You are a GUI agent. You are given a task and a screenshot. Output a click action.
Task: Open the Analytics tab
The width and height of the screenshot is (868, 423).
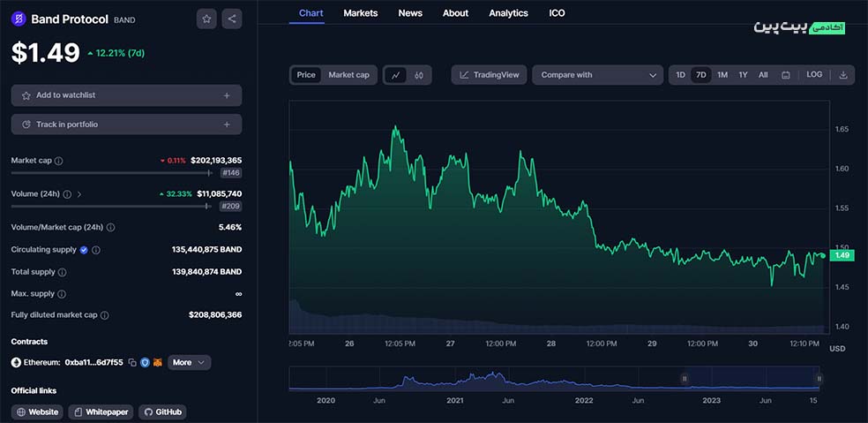point(508,13)
